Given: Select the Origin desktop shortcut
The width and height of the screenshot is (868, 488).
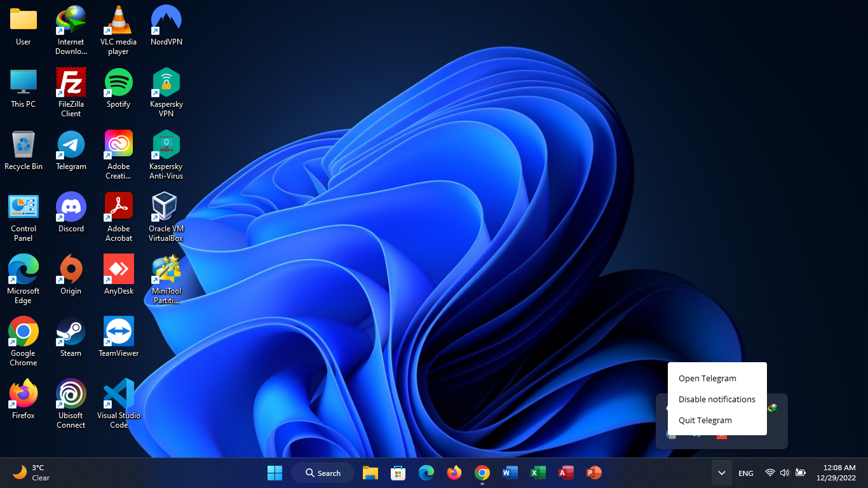Looking at the screenshot, I should (x=71, y=275).
